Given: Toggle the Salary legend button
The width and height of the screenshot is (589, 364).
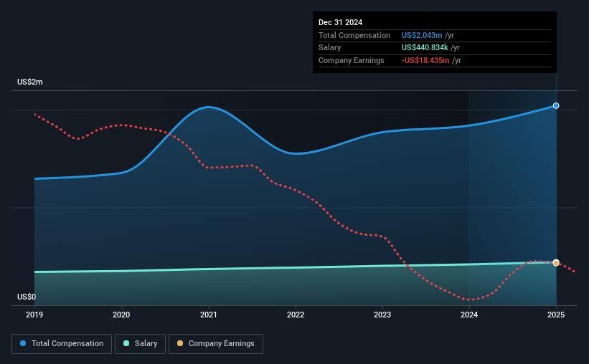Looking at the screenshot, I should click(x=140, y=344).
